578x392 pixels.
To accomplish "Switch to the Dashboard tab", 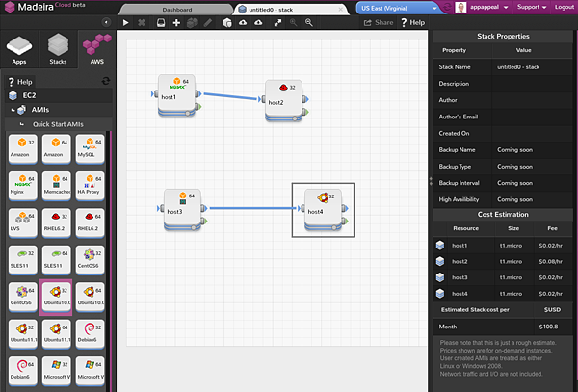I will pyautogui.click(x=176, y=10).
